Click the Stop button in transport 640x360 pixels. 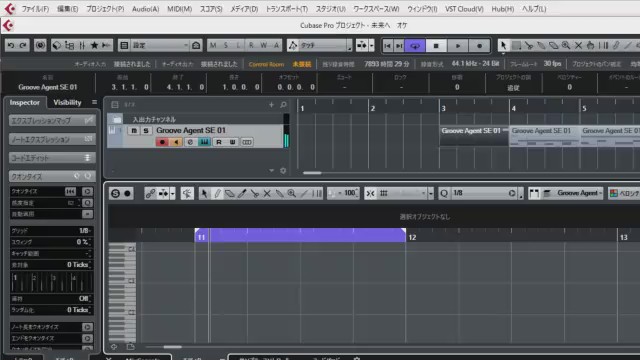tap(436, 46)
